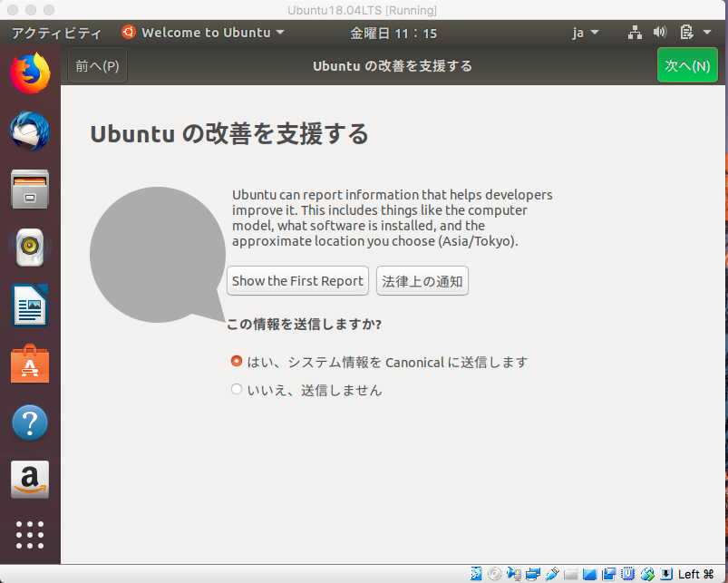Launch Rhythmbox music player

coord(30,247)
